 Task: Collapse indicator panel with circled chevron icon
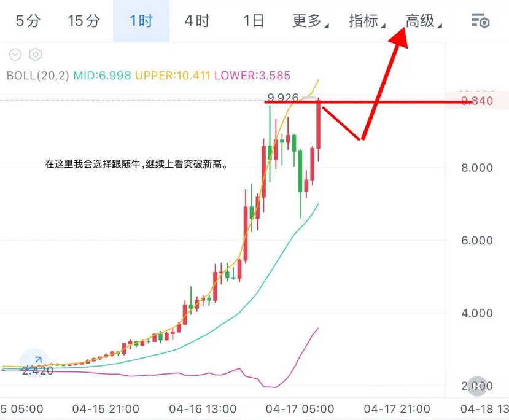pyautogui.click(x=15, y=55)
